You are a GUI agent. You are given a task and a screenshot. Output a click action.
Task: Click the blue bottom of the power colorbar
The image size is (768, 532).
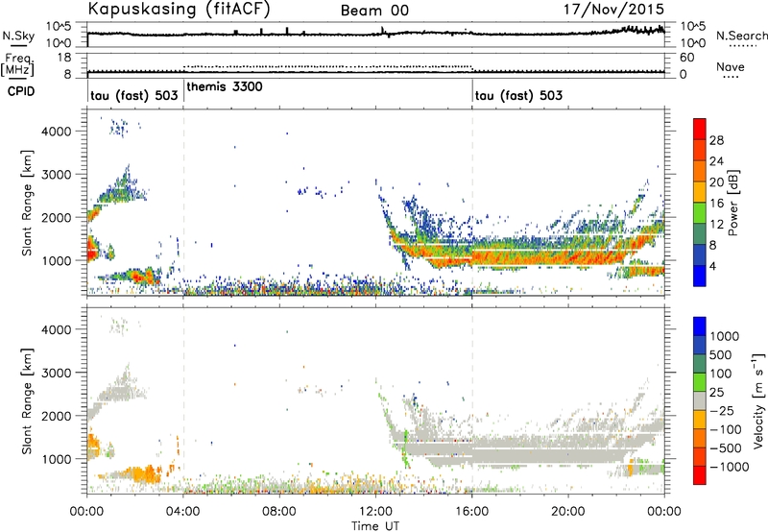pyautogui.click(x=700, y=277)
